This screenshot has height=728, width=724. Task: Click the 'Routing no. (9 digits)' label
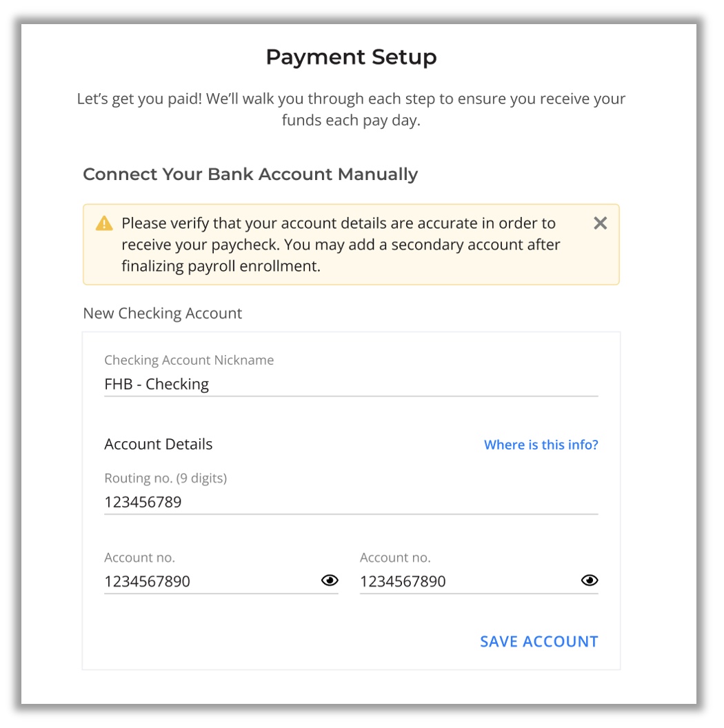[165, 478]
